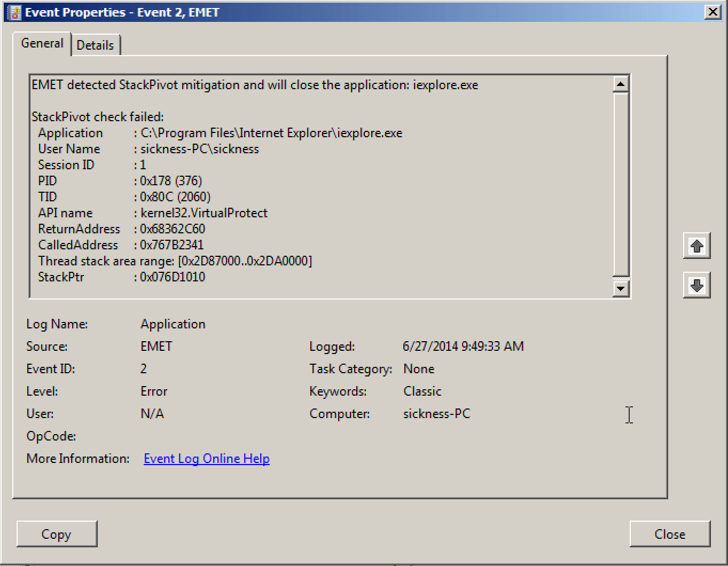This screenshot has height=566, width=728.
Task: Click the Log Name value Application
Action: [173, 324]
